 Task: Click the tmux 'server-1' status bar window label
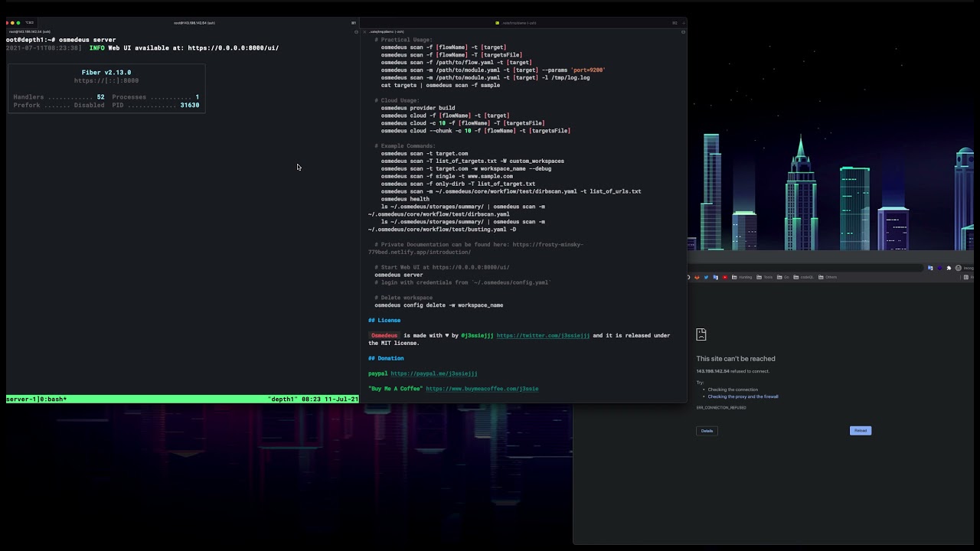[36, 399]
